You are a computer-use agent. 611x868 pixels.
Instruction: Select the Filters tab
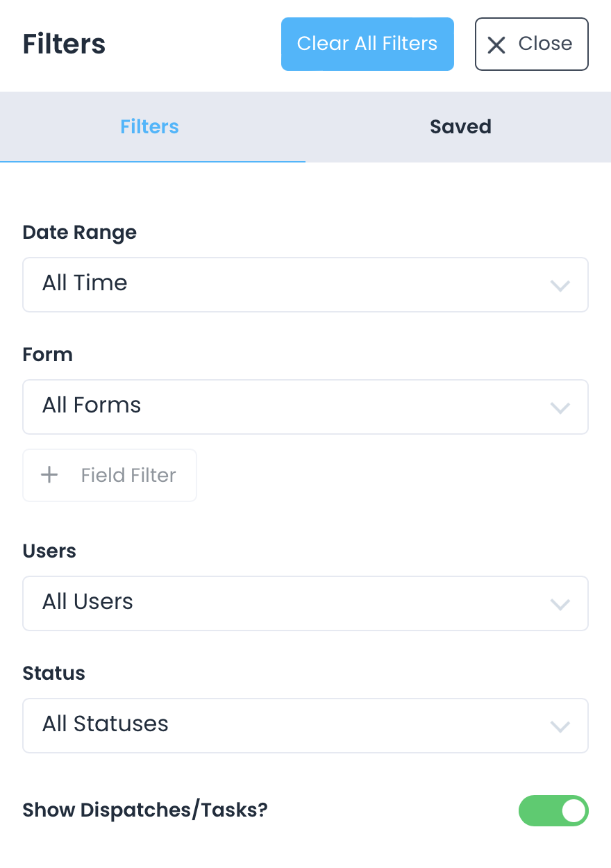pos(150,127)
